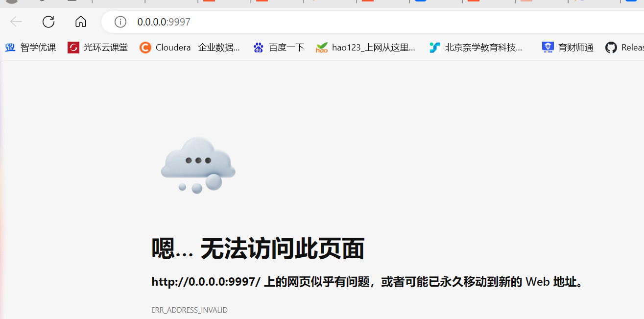Open the 北京奈学教育科技 bookmark icon

[x=434, y=48]
